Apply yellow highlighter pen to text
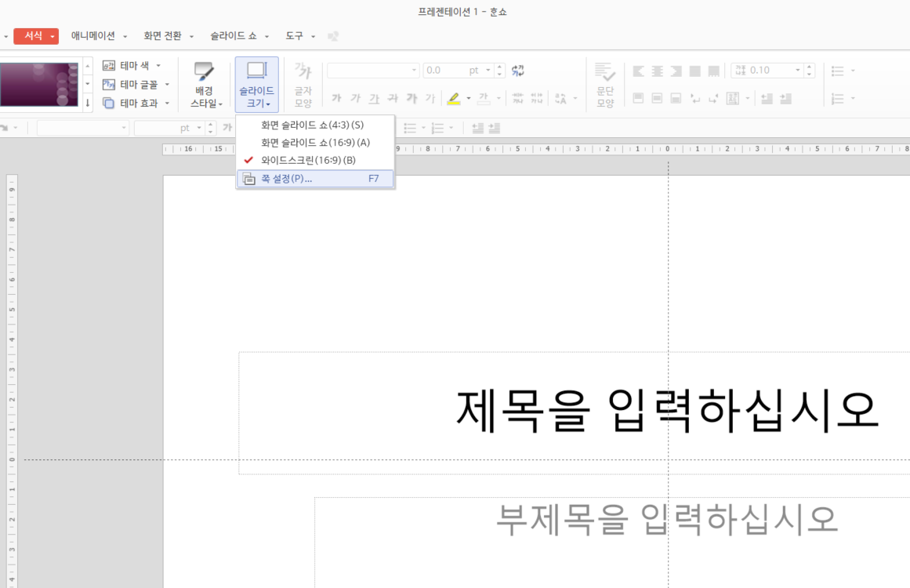The height and width of the screenshot is (588, 910). point(454,99)
